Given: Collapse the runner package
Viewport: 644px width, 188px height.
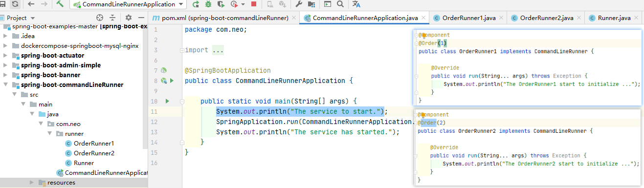Looking at the screenshot, I should click(50, 134).
